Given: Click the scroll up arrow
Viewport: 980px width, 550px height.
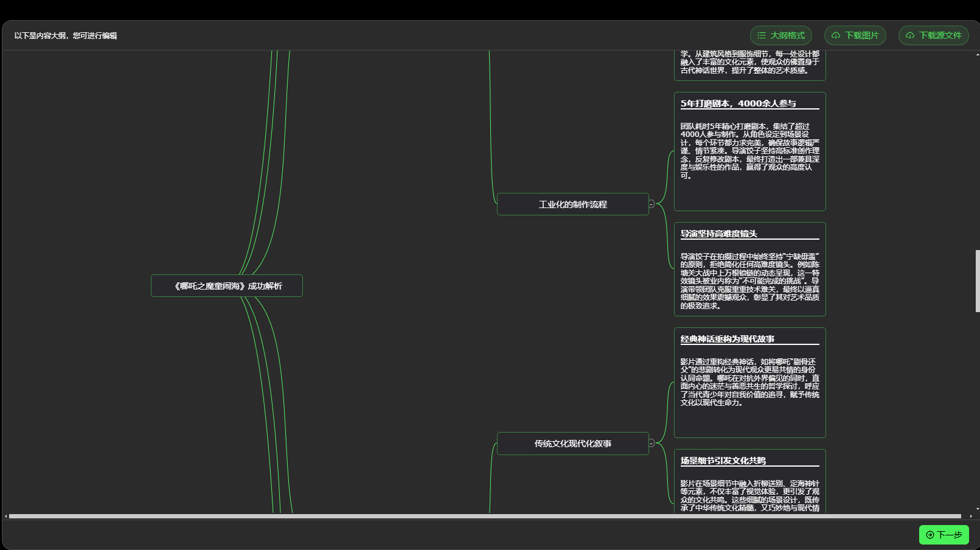Looking at the screenshot, I should [978, 54].
